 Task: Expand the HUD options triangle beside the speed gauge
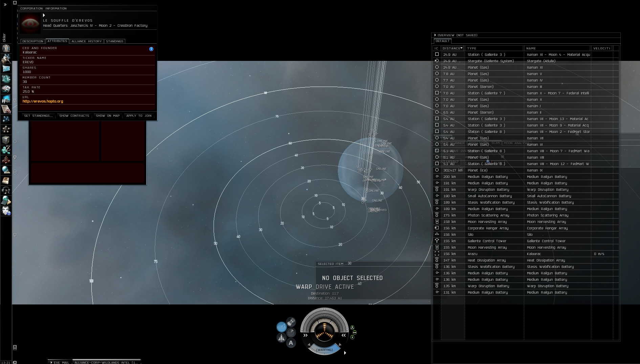coord(345,353)
